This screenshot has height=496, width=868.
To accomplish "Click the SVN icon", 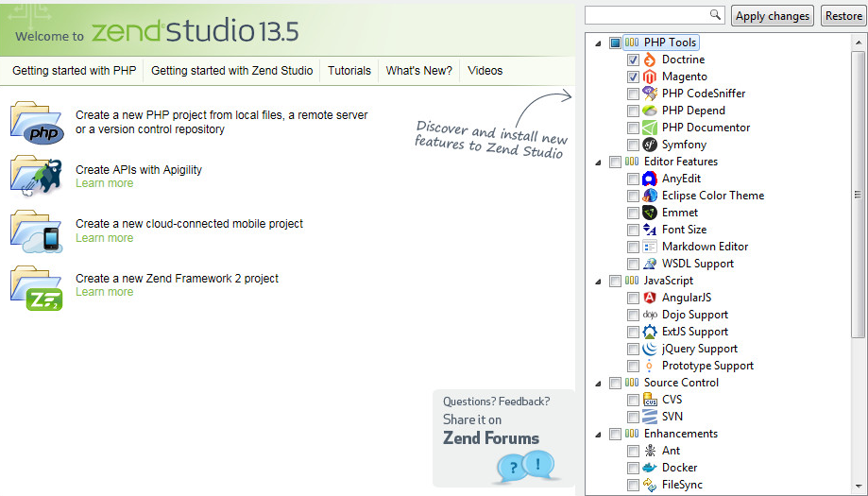I will click(649, 417).
